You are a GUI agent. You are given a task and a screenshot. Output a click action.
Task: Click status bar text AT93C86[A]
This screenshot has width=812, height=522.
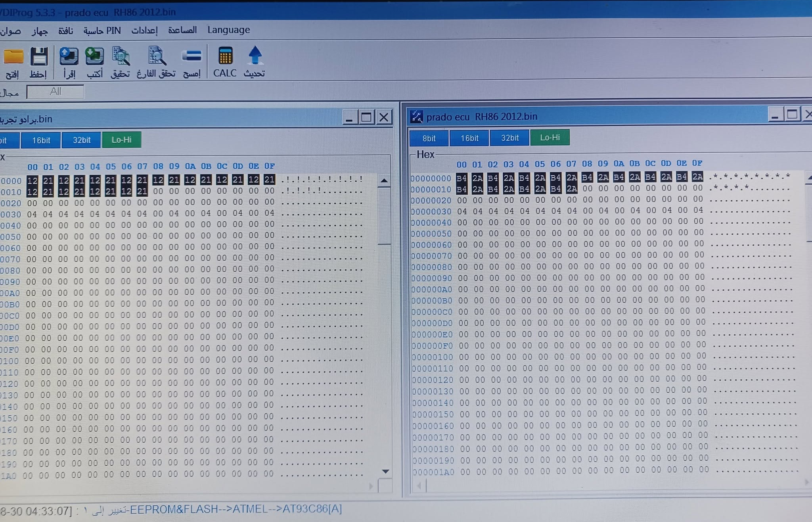[x=312, y=509]
